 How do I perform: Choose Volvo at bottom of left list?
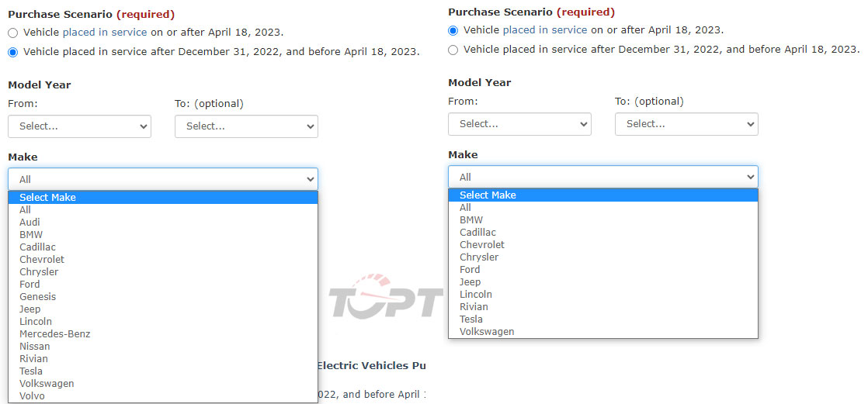163,396
